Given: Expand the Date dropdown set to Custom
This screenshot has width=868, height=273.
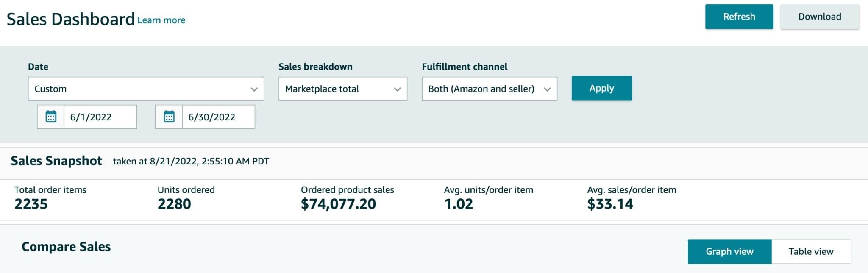Looking at the screenshot, I should (146, 89).
